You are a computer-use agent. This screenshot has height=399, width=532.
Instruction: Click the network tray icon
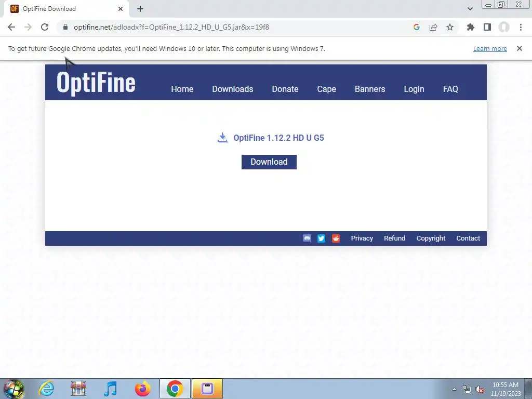pyautogui.click(x=467, y=389)
